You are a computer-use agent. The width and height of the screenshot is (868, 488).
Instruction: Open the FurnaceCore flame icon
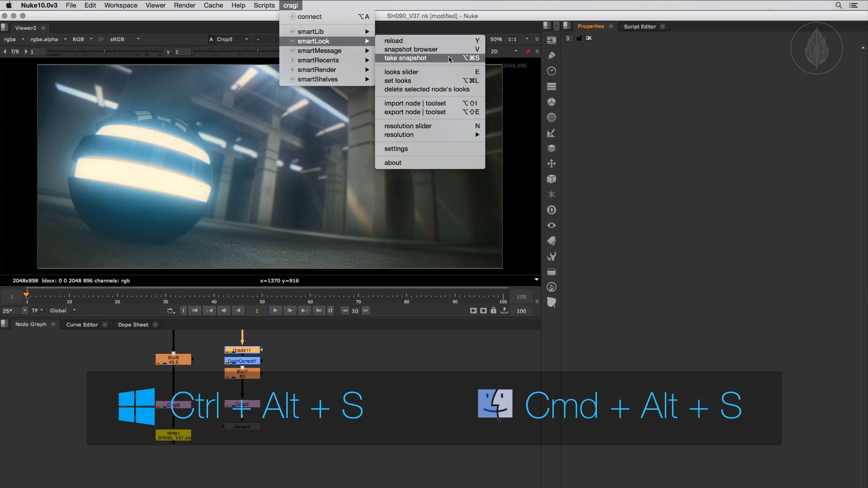coord(552,287)
